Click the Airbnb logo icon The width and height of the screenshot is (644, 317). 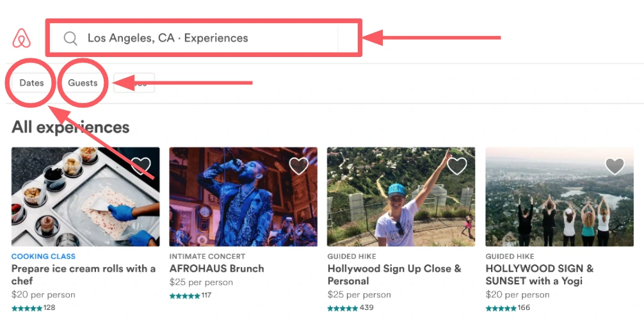click(21, 38)
